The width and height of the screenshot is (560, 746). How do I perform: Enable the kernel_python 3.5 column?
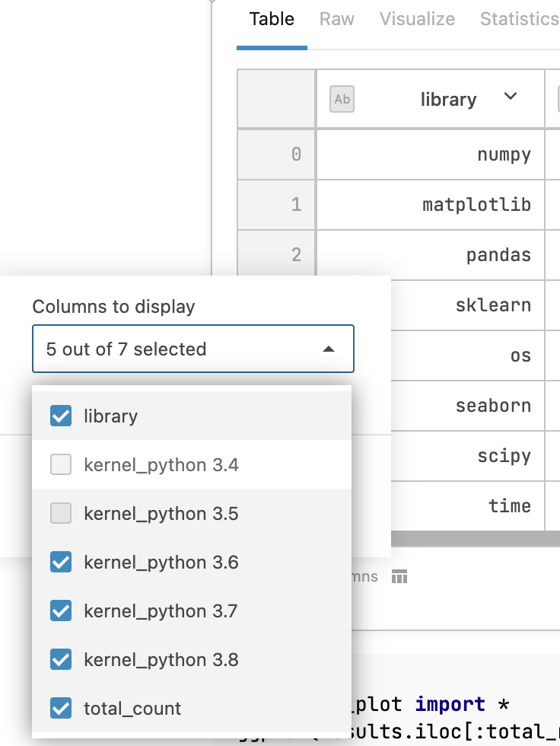pyautogui.click(x=60, y=513)
